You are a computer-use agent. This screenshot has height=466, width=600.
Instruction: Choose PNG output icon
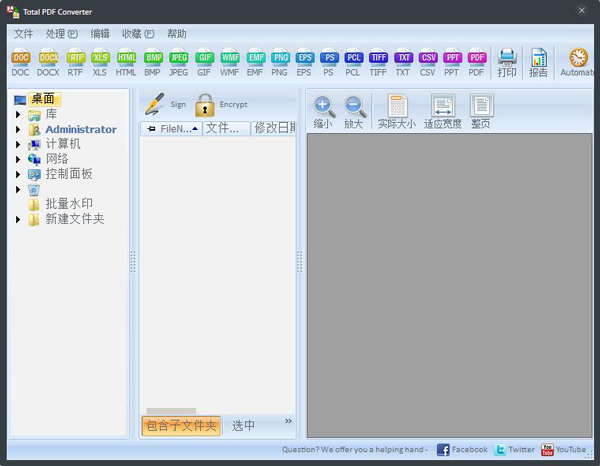(280, 62)
